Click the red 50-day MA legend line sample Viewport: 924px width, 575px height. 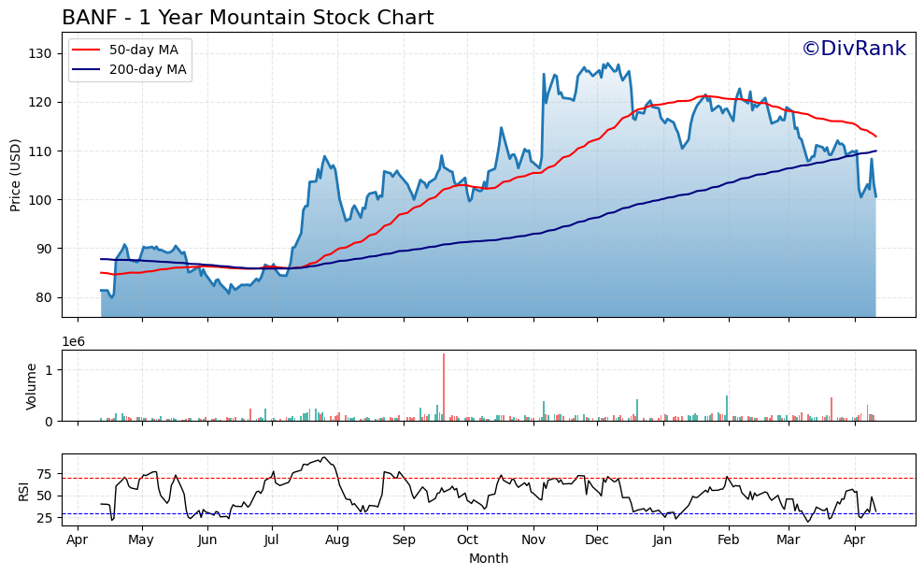(86, 50)
